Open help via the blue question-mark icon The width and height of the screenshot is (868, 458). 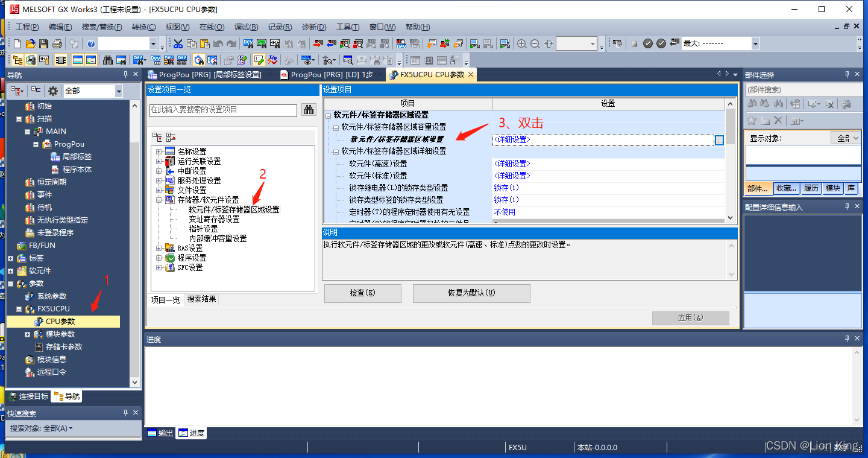tap(91, 43)
